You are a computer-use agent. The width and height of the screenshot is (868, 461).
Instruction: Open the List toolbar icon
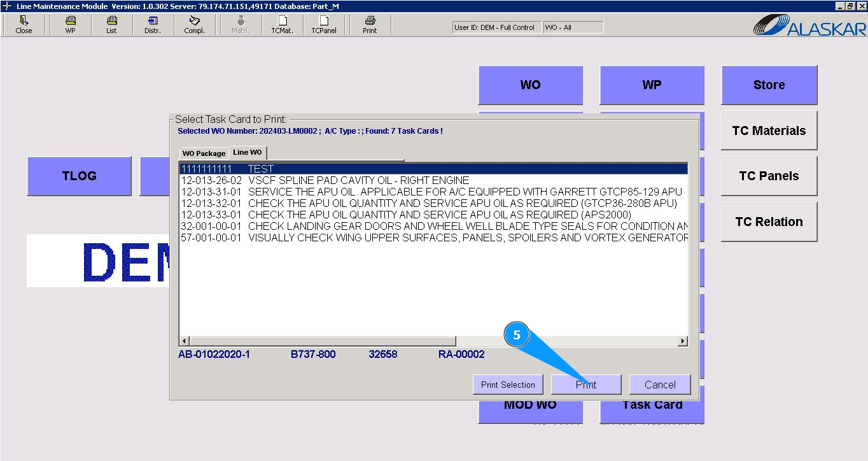(x=111, y=25)
